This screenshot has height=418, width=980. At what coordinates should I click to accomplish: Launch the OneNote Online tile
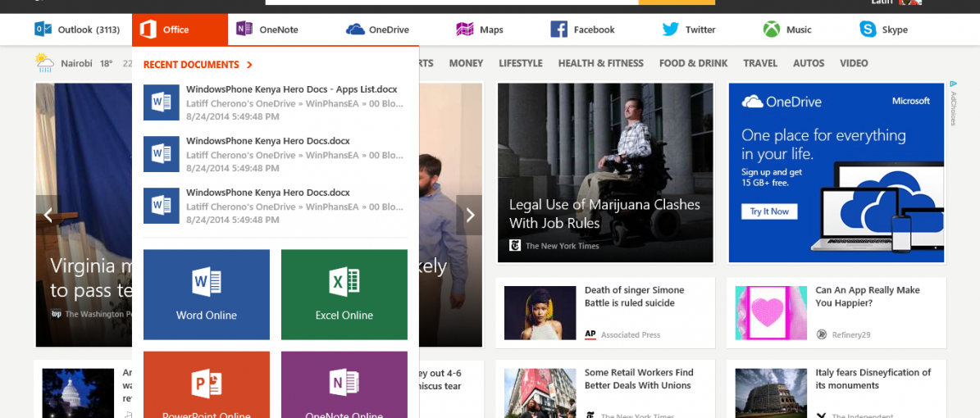344,384
